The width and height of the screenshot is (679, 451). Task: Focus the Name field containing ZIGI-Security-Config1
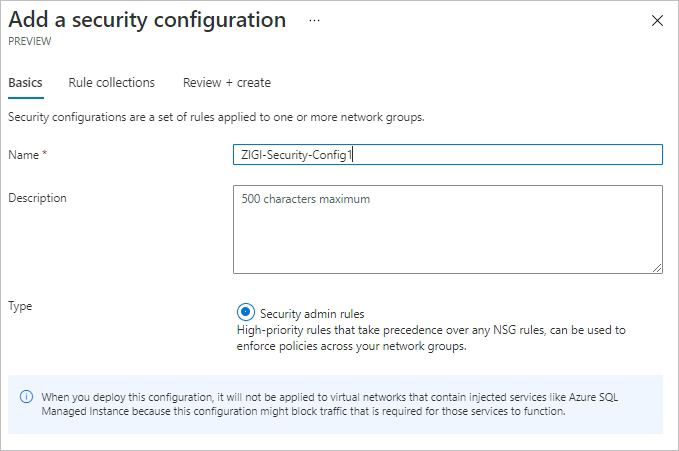click(448, 155)
